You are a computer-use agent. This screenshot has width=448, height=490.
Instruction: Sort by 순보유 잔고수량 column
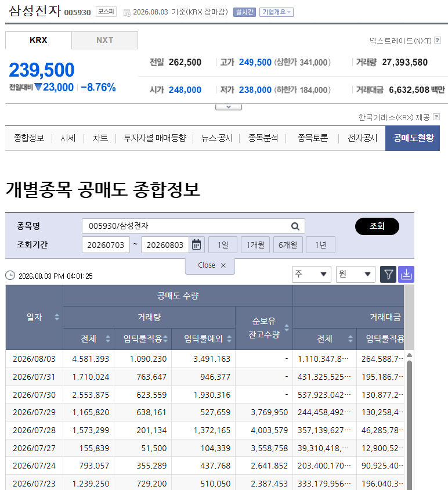[287, 328]
